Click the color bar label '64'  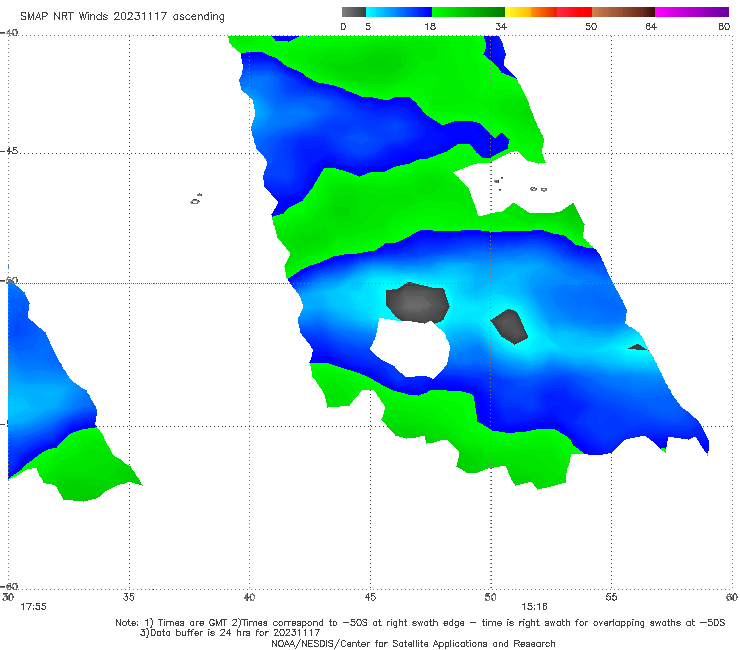coord(651,26)
